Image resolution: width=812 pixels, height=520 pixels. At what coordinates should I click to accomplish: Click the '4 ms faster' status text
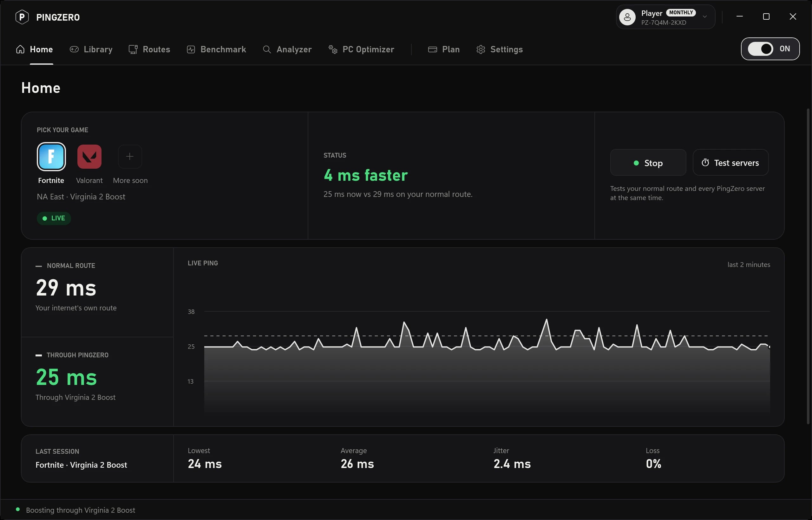pyautogui.click(x=365, y=175)
